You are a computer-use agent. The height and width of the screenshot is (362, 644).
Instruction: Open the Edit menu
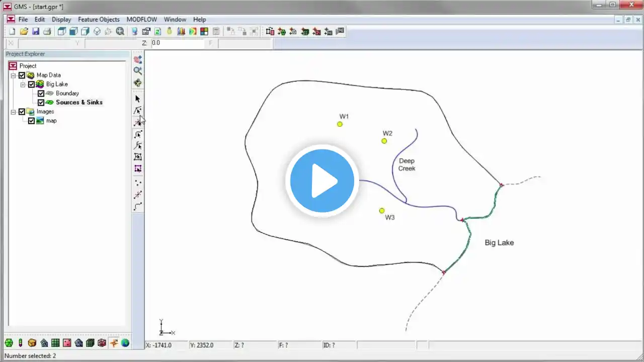[40, 20]
